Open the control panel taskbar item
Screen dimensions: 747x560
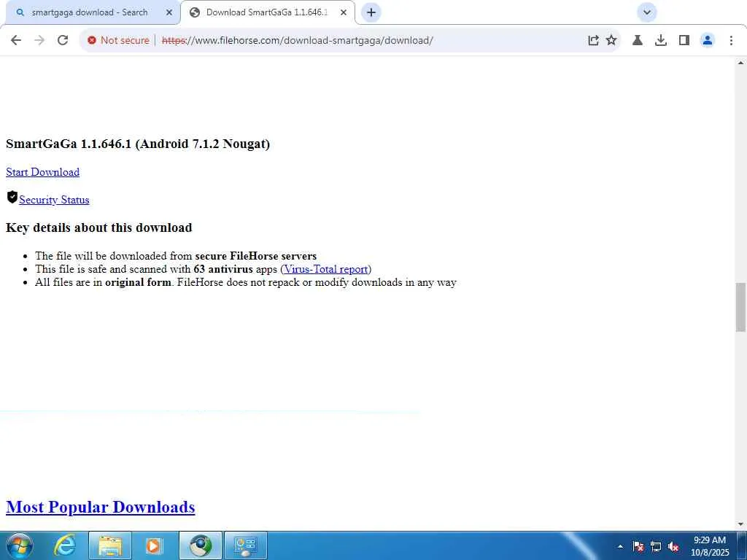click(246, 545)
